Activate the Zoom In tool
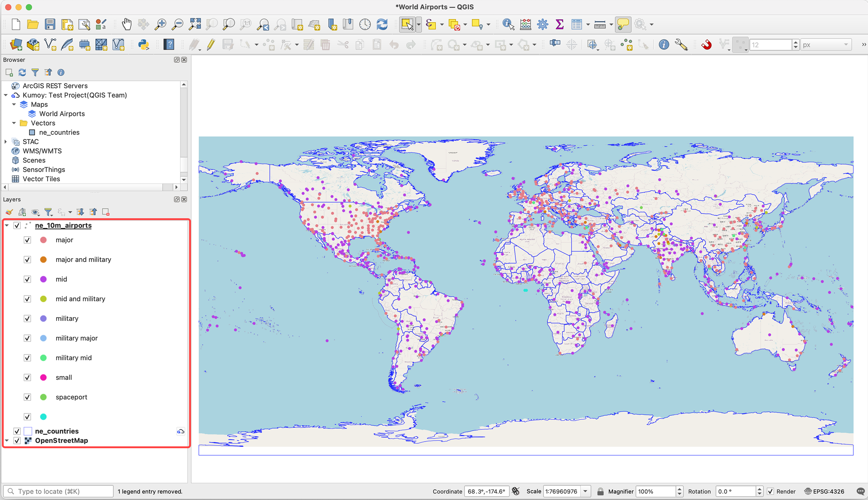Viewport: 868px width, 500px height. tap(160, 24)
